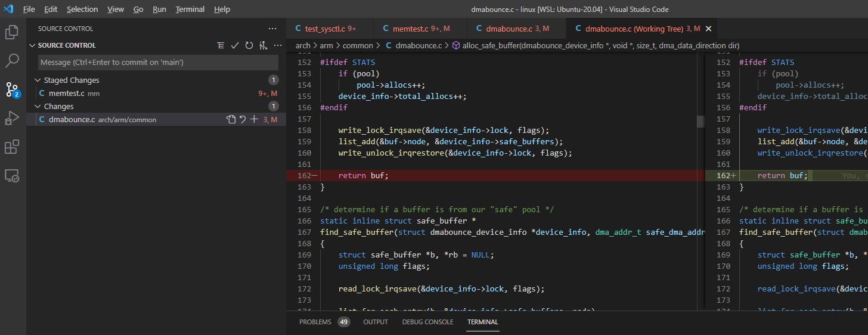Open file icon on dmabounce.c row
The height and width of the screenshot is (335, 868).
pyautogui.click(x=231, y=120)
